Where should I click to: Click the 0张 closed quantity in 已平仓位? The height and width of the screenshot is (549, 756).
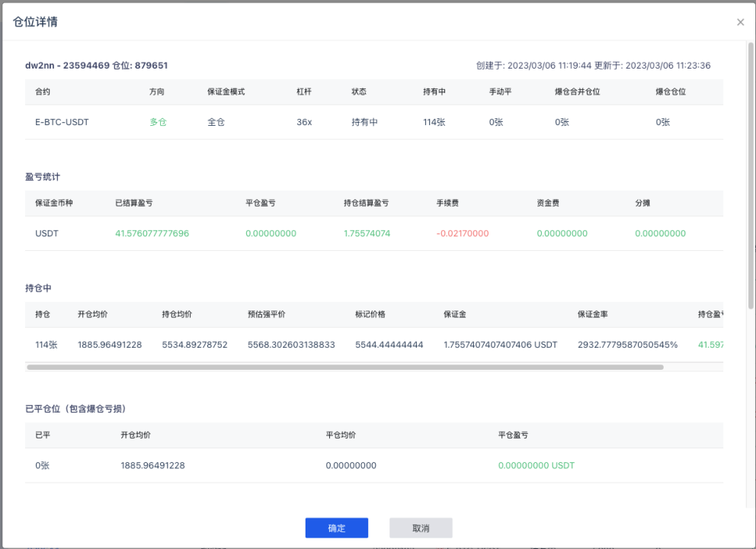pos(43,466)
